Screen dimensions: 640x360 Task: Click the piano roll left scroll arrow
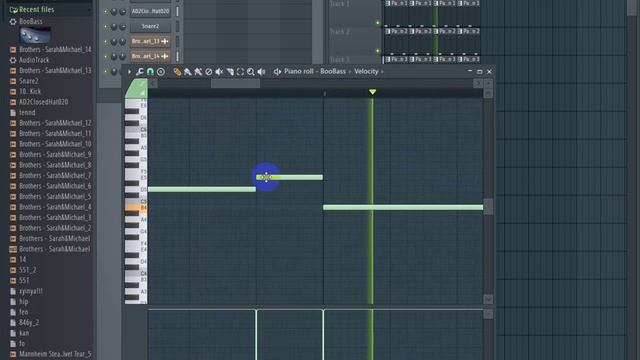point(153,83)
